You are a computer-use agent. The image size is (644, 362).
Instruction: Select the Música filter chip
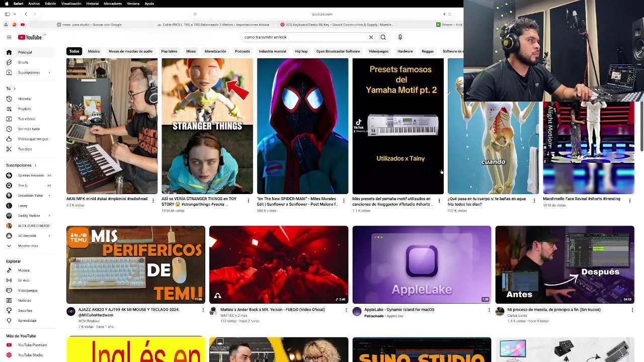[x=94, y=51]
